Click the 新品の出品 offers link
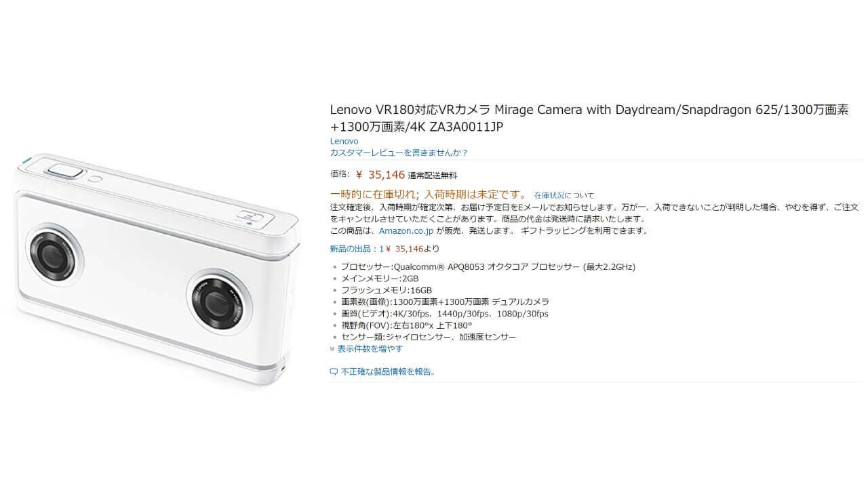Screen dimensions: 868x488 (x=357, y=248)
